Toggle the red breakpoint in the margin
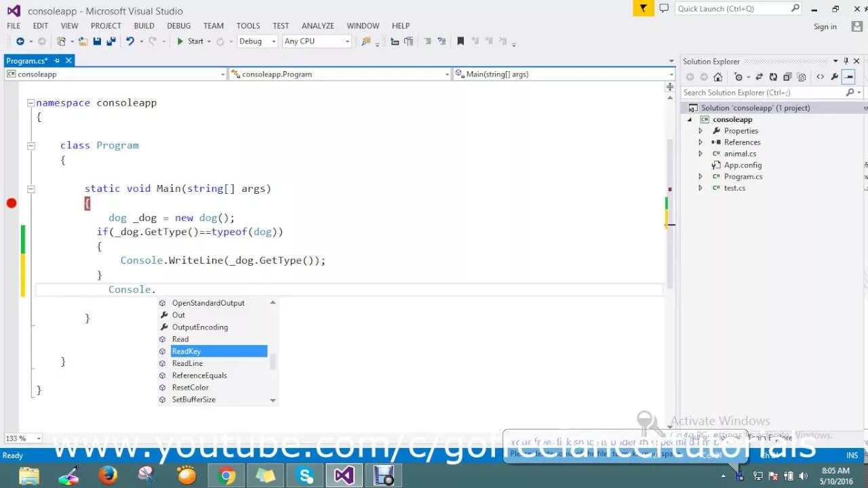This screenshot has width=868, height=488. click(12, 203)
